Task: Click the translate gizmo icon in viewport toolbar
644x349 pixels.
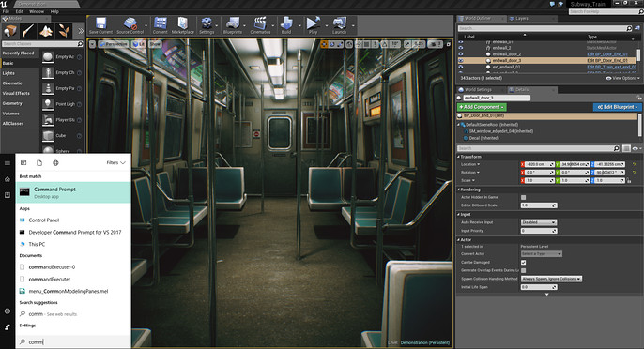Action: [x=325, y=44]
